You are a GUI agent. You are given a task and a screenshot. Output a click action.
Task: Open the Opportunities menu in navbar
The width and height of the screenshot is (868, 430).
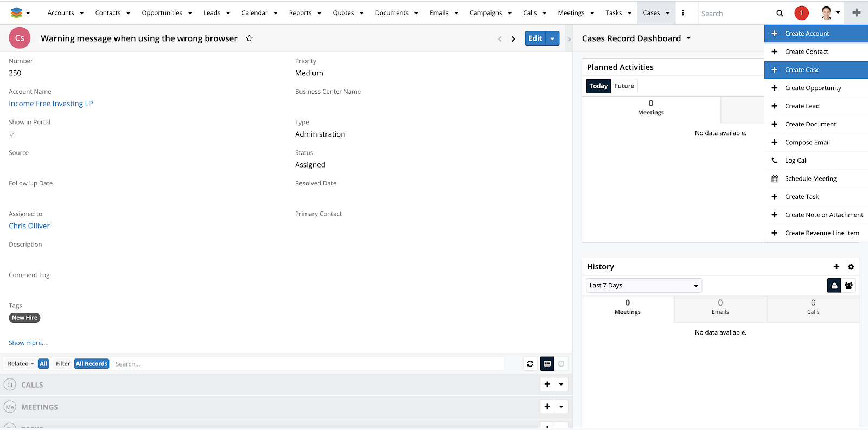[x=167, y=13]
